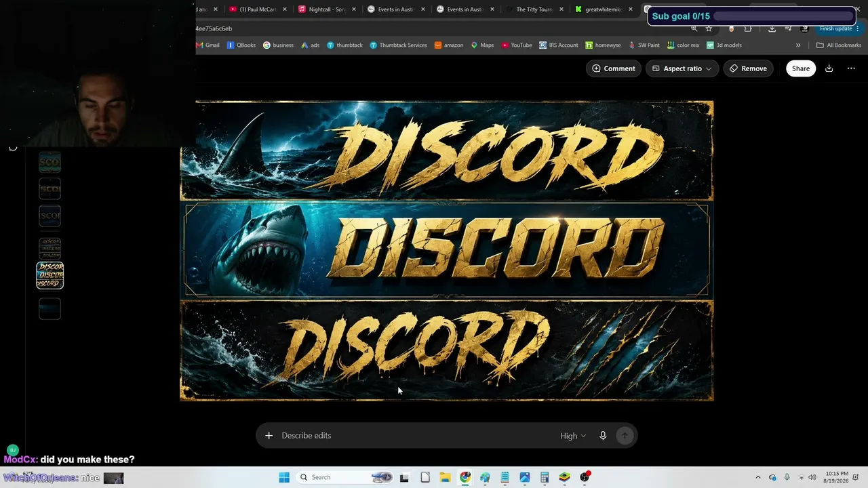
Task: Open the Paint taskbar icon
Action: (485, 477)
